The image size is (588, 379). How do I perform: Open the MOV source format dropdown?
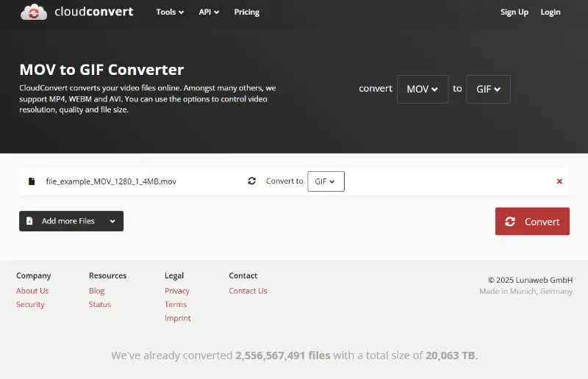tap(423, 89)
